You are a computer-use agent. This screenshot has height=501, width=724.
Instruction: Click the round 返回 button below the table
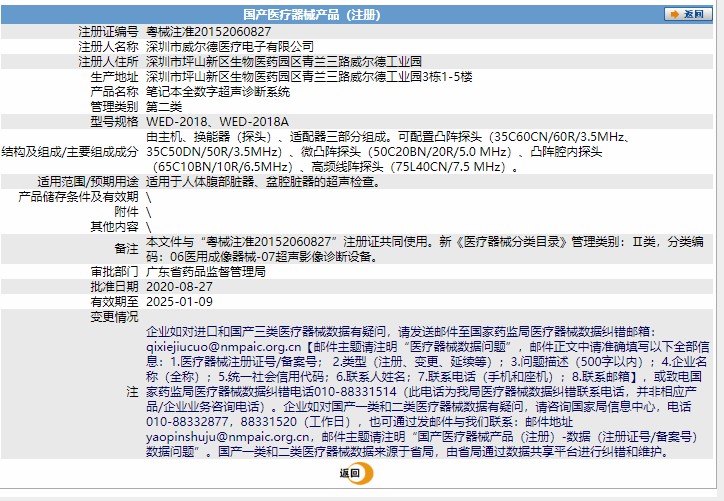click(x=356, y=473)
